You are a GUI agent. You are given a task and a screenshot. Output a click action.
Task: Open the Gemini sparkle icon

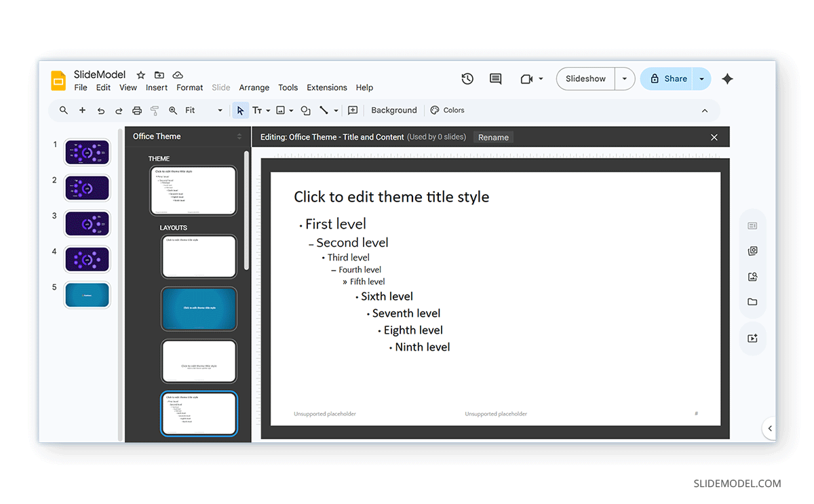click(727, 79)
